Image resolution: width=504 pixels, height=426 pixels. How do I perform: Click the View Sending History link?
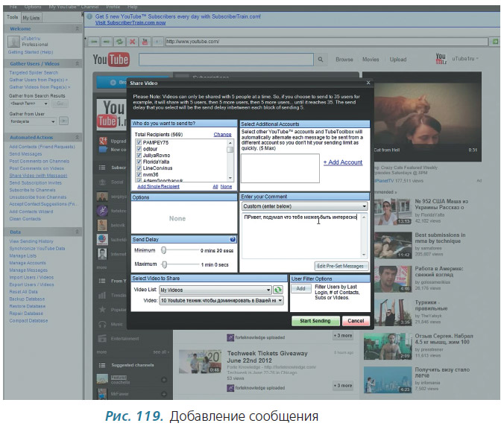(31, 241)
